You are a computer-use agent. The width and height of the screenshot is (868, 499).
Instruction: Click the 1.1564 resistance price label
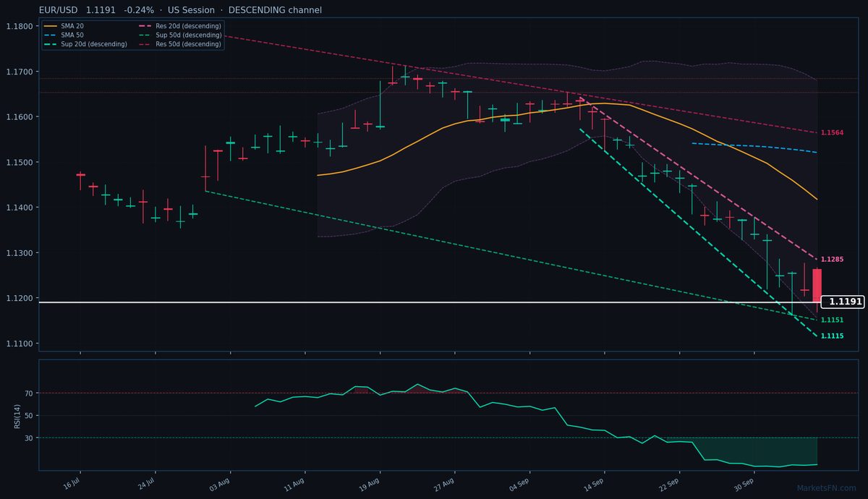click(x=832, y=133)
